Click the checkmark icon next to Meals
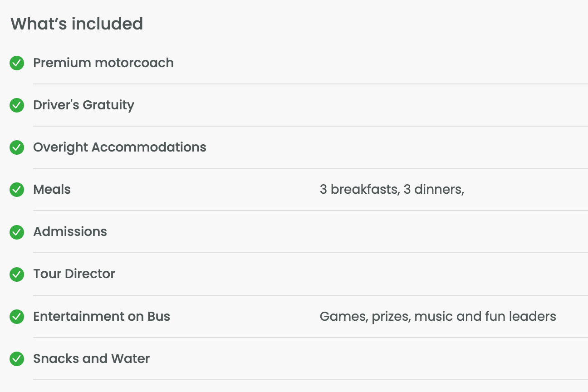The width and height of the screenshot is (588, 392). (x=17, y=190)
